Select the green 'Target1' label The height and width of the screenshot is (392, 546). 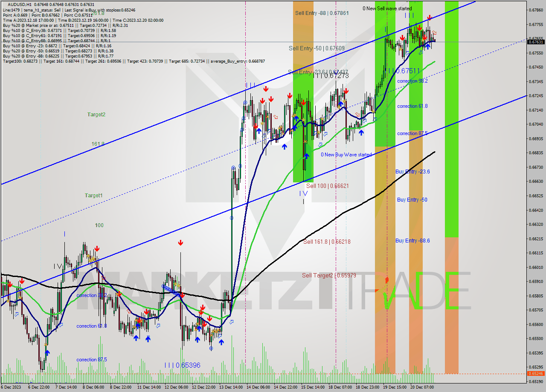(93, 196)
